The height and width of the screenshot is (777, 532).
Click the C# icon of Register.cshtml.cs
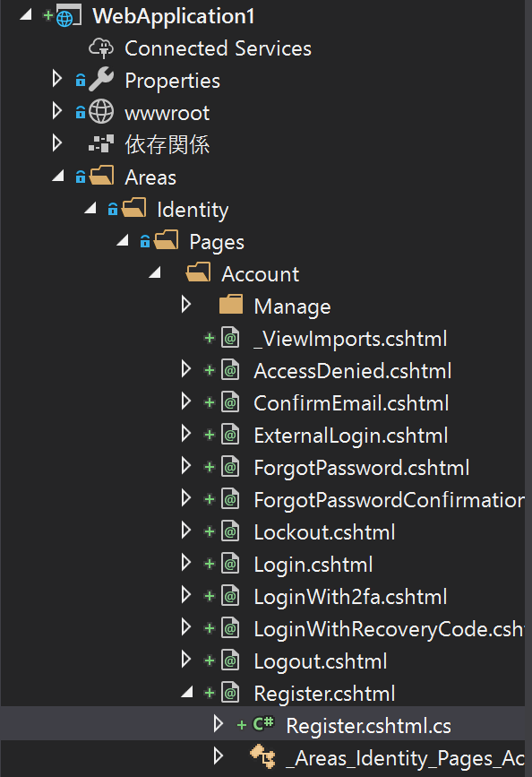(x=263, y=724)
